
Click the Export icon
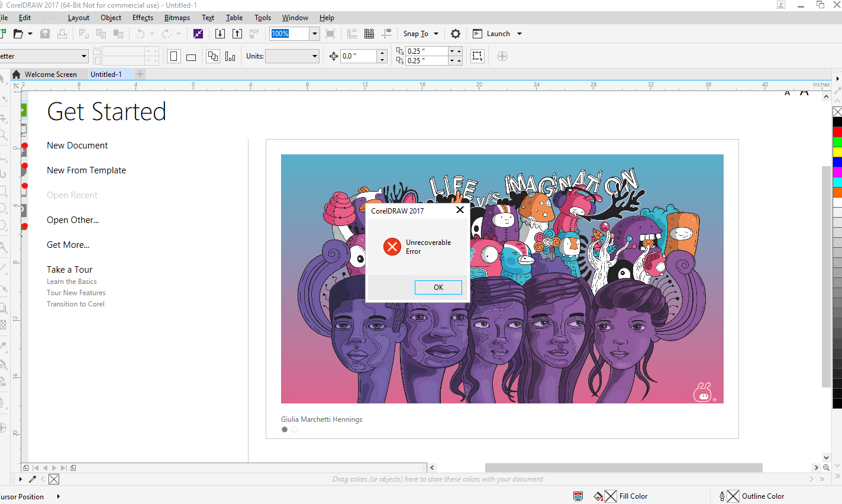237,34
